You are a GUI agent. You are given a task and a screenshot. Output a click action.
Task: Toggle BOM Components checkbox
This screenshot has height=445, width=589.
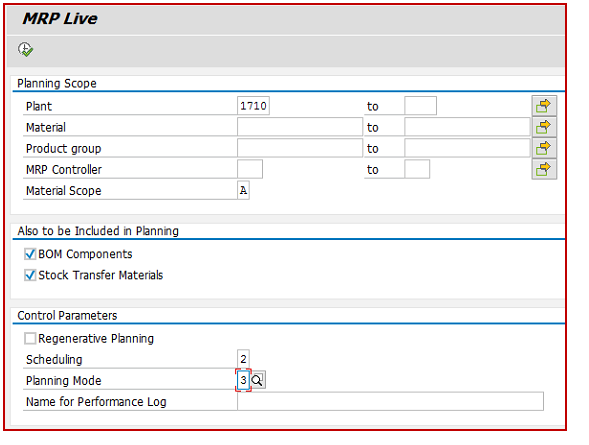[x=30, y=254]
